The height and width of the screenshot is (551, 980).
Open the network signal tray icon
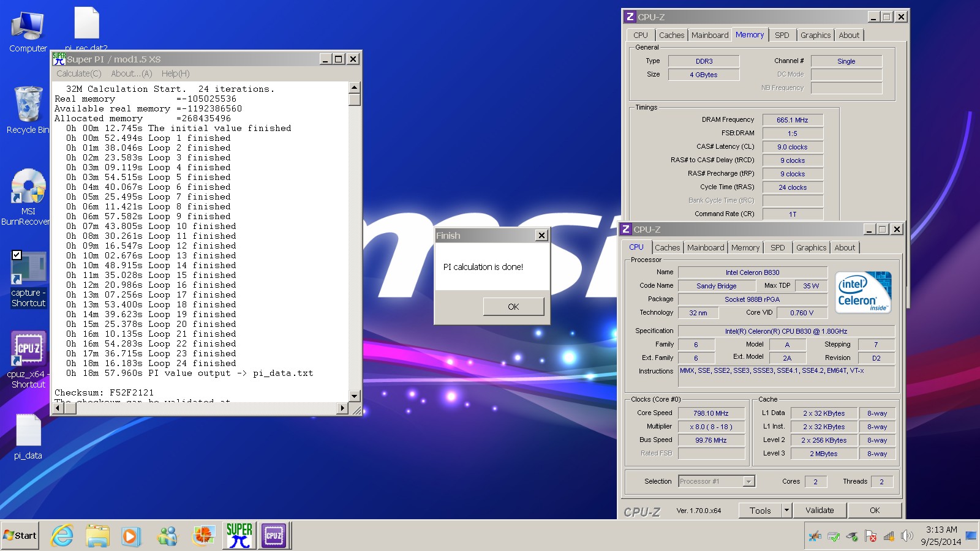889,536
